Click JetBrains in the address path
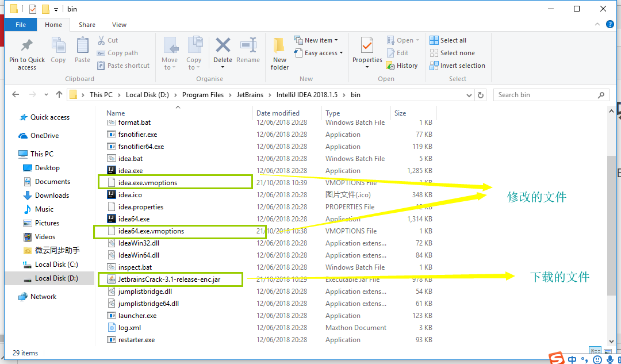621x364 pixels. [x=250, y=95]
